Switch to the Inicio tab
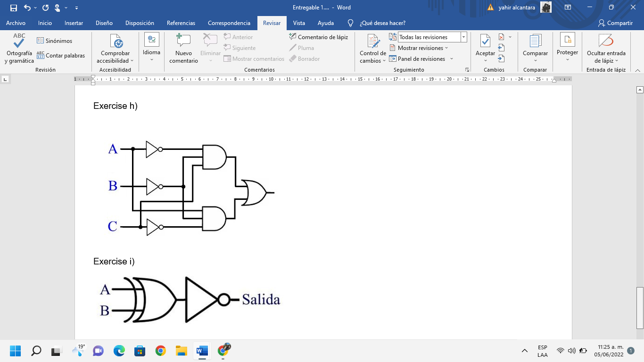The width and height of the screenshot is (644, 362). click(x=45, y=23)
